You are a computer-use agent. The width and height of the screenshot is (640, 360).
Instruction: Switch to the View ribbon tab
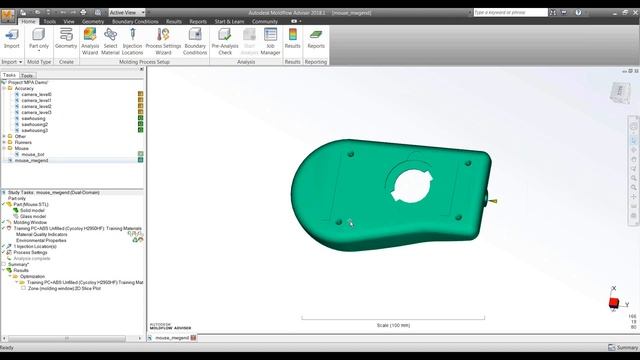tap(69, 21)
